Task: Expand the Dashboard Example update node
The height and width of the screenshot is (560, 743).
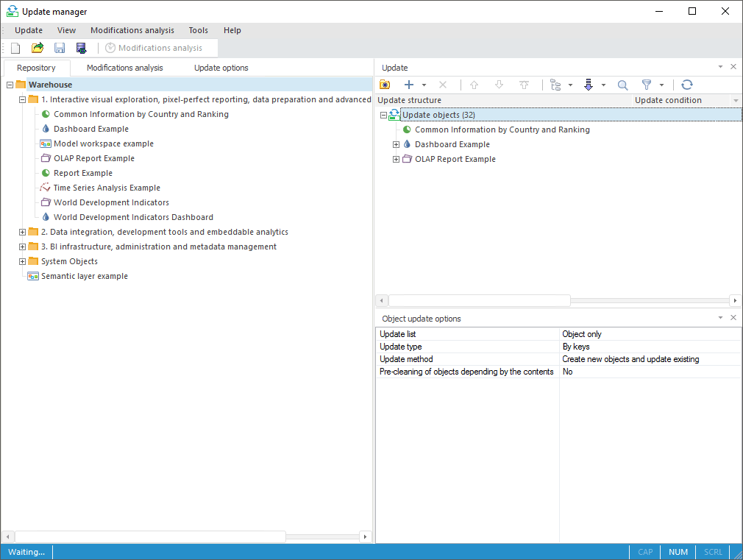Action: point(396,144)
